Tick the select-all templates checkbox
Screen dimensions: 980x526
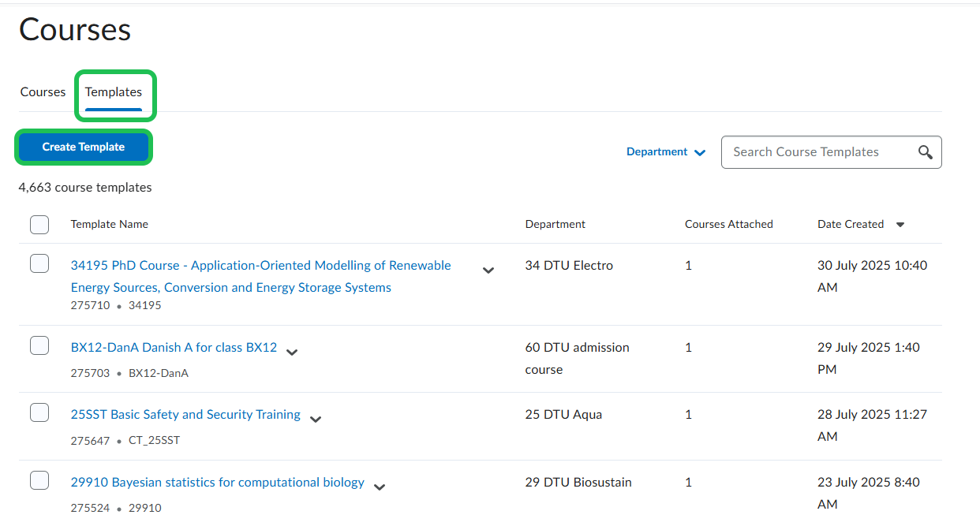pyautogui.click(x=39, y=225)
